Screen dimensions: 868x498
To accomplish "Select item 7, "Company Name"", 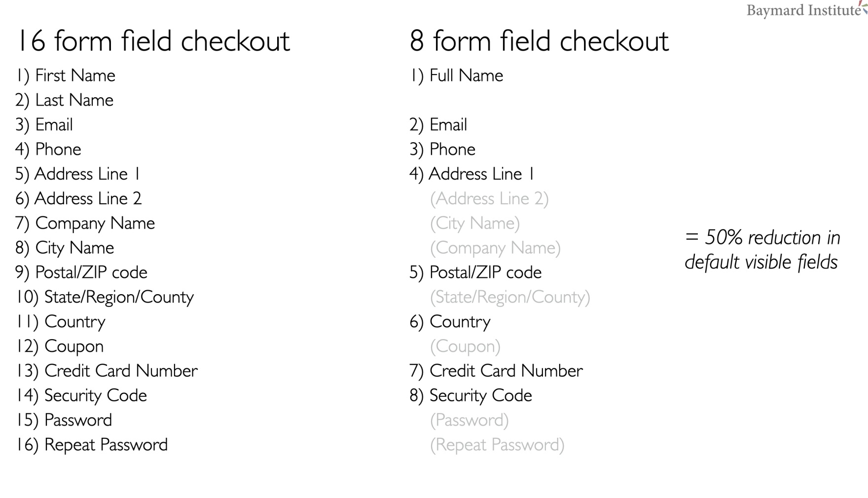I will [x=95, y=223].
